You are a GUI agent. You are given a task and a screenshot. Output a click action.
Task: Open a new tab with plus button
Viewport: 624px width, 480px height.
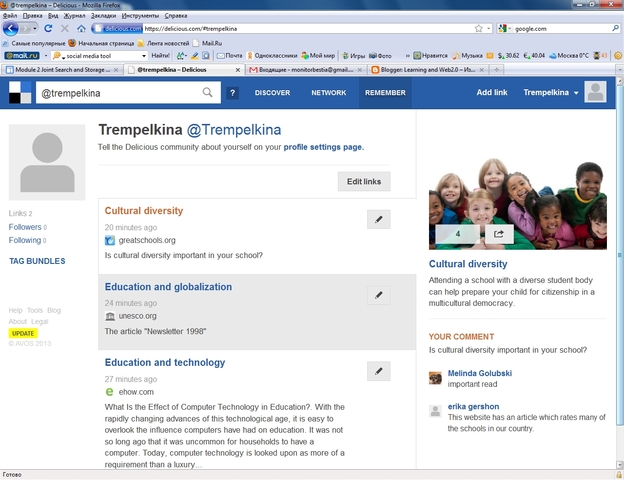pyautogui.click(x=496, y=70)
